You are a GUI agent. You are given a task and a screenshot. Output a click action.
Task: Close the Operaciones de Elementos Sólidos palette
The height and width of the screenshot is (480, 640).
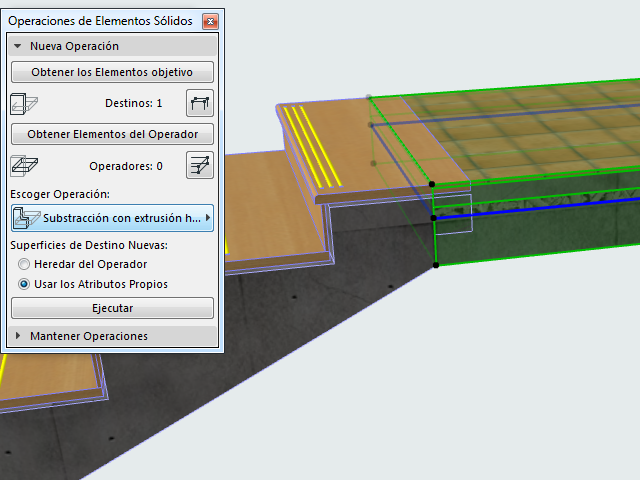(210, 21)
